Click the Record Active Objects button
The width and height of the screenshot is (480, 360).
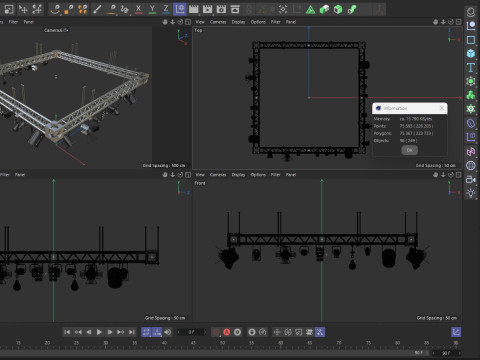pyautogui.click(x=216, y=332)
